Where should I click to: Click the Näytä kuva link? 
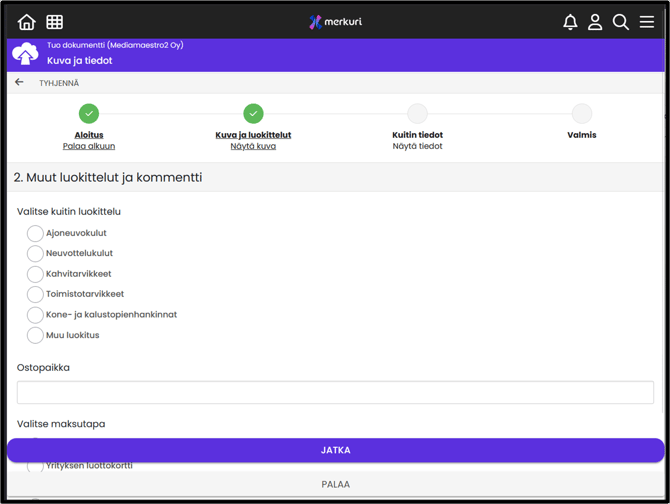[x=253, y=146]
